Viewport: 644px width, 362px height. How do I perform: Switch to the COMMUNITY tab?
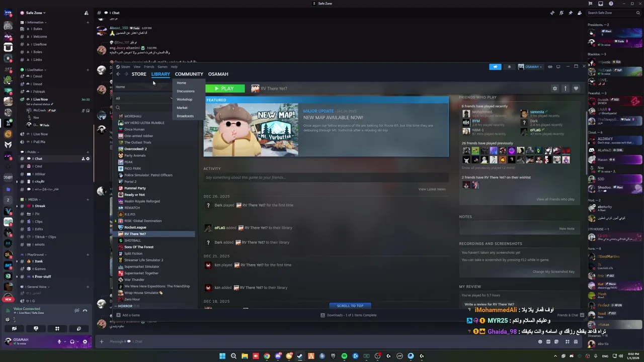189,74
